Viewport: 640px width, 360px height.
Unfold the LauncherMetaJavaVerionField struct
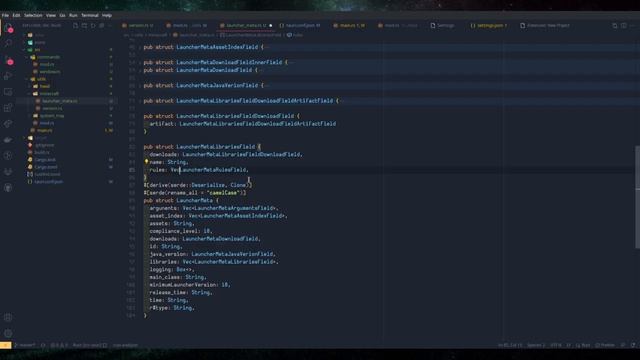[140, 86]
